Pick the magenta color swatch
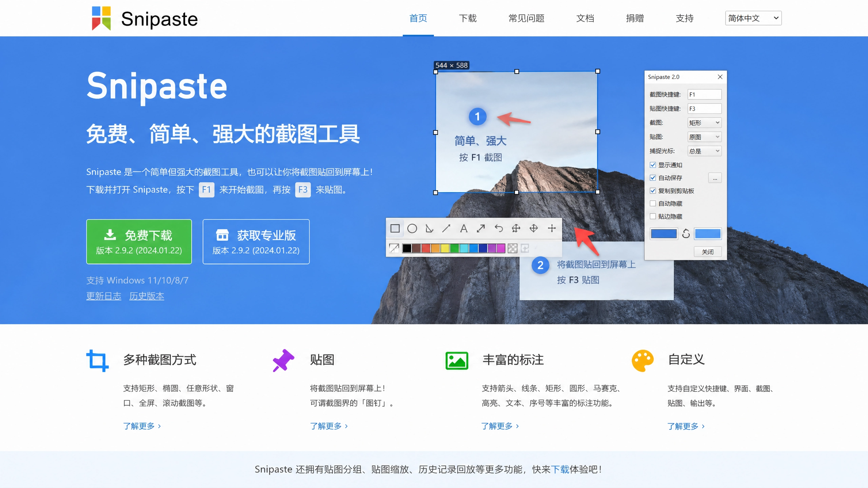This screenshot has height=488, width=868. click(501, 248)
